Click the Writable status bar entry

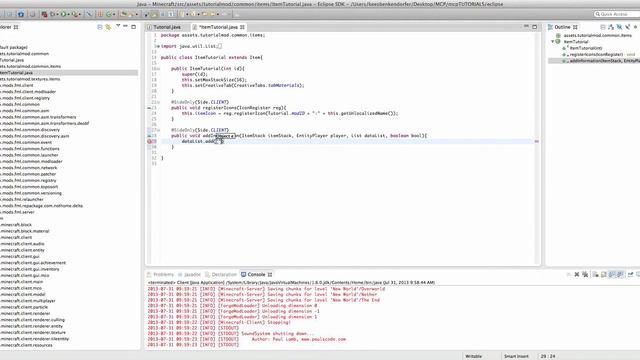click(x=473, y=356)
